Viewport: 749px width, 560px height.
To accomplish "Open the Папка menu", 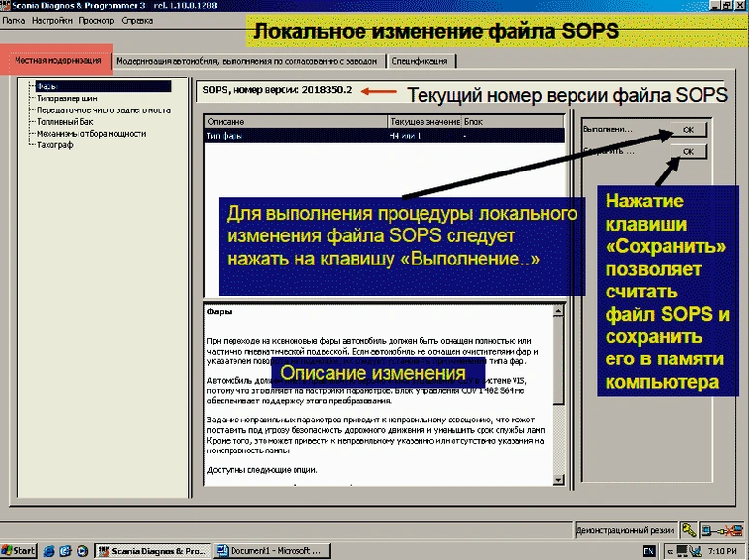I will 15,20.
